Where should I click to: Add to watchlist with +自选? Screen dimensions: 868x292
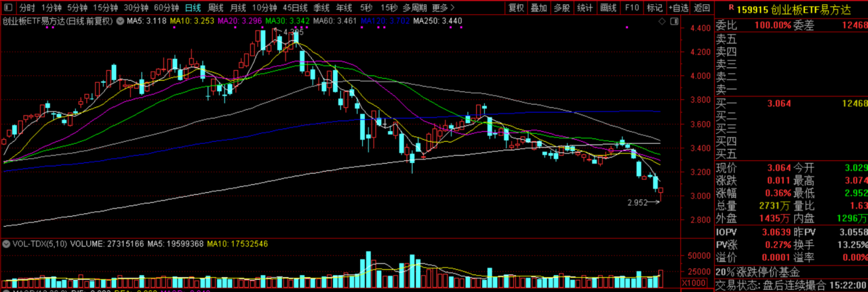(x=678, y=8)
